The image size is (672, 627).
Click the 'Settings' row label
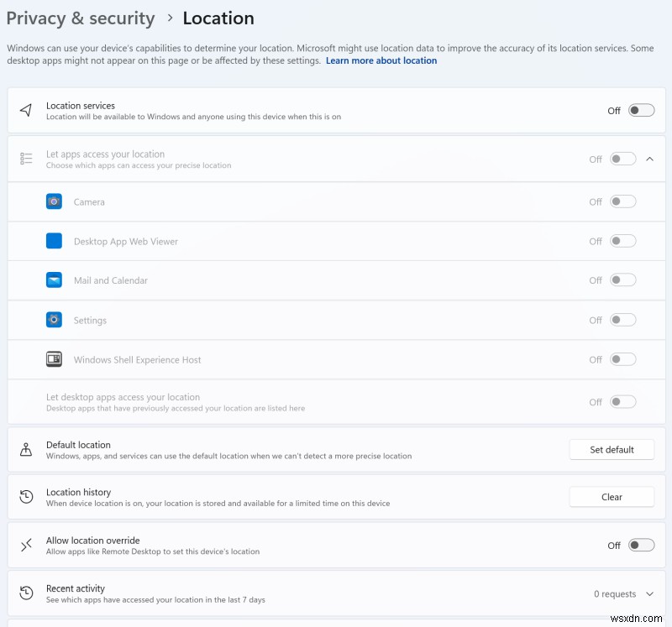coord(90,321)
